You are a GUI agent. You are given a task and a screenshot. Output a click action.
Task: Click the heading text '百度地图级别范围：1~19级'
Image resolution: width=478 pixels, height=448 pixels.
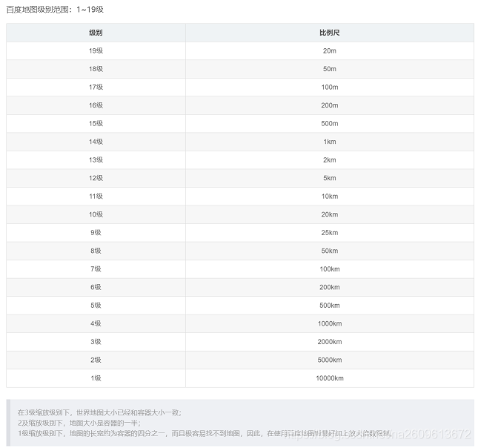pos(55,10)
